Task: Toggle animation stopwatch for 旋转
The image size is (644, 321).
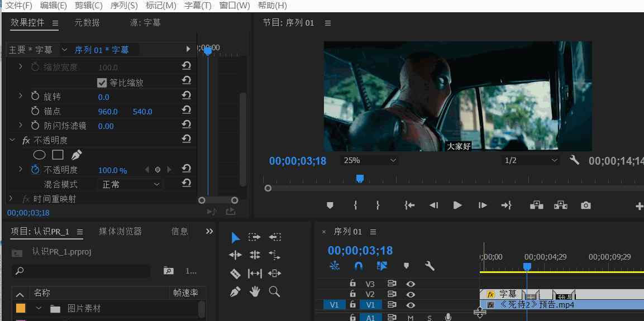Action: pyautogui.click(x=35, y=97)
